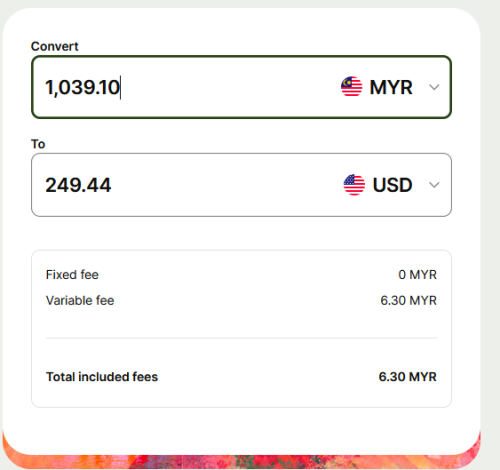This screenshot has height=470, width=500.
Task: Click the Variable fee label
Action: point(80,300)
